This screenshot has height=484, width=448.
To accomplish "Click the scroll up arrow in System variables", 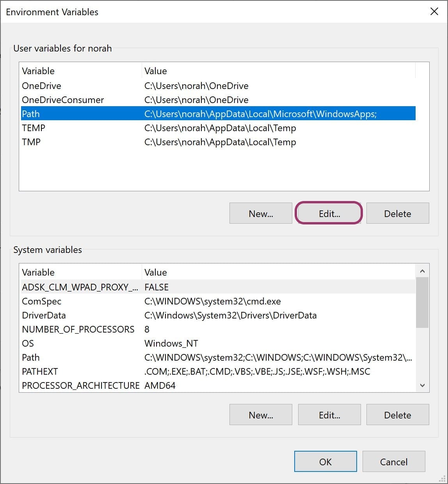I will [x=422, y=271].
